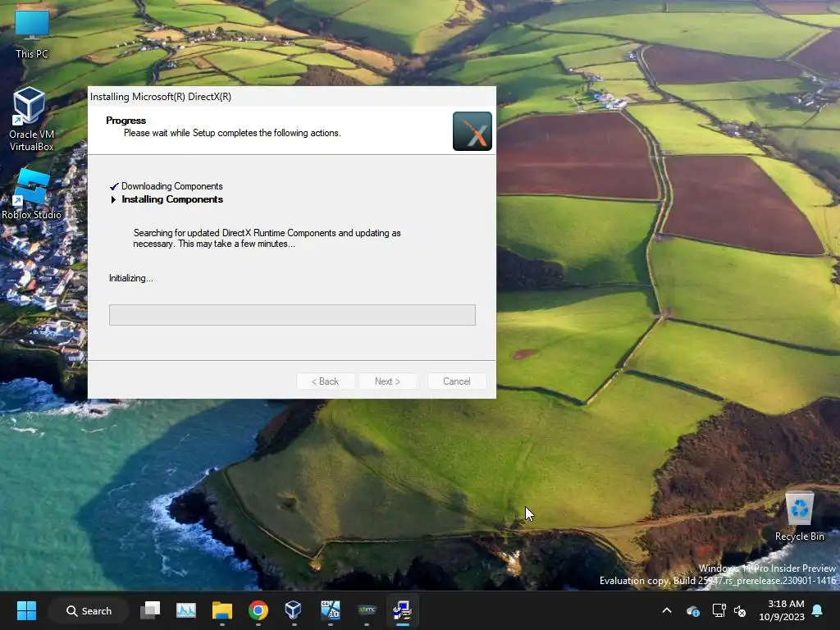840x630 pixels.
Task: Open the Windows Start menu
Action: [26, 610]
